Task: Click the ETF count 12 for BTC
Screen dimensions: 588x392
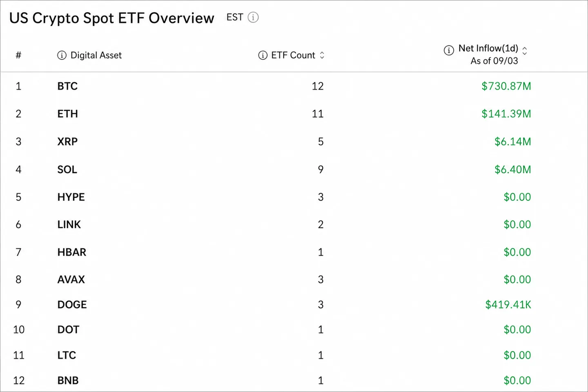Action: tap(318, 86)
